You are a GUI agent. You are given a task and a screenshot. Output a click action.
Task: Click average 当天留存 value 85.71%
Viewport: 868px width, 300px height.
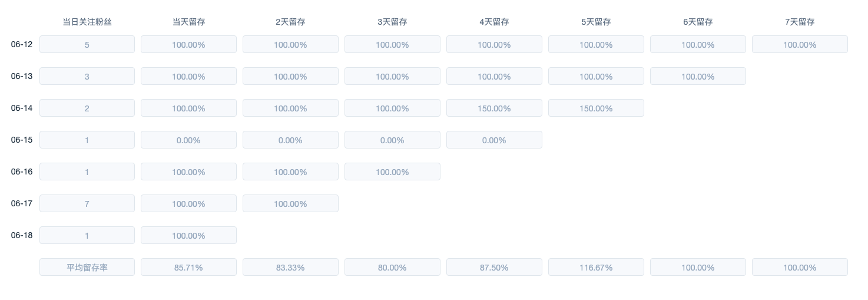[188, 268]
